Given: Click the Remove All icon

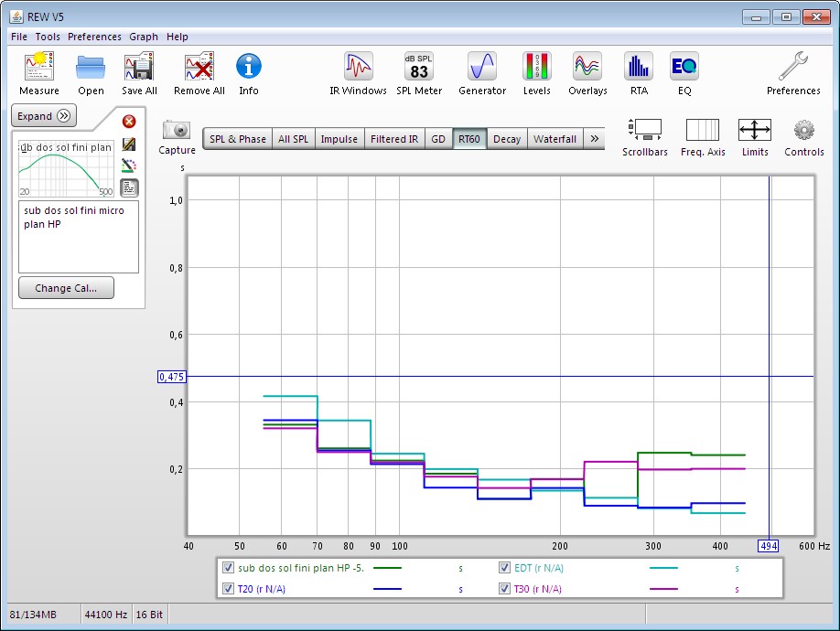Looking at the screenshot, I should tap(199, 67).
